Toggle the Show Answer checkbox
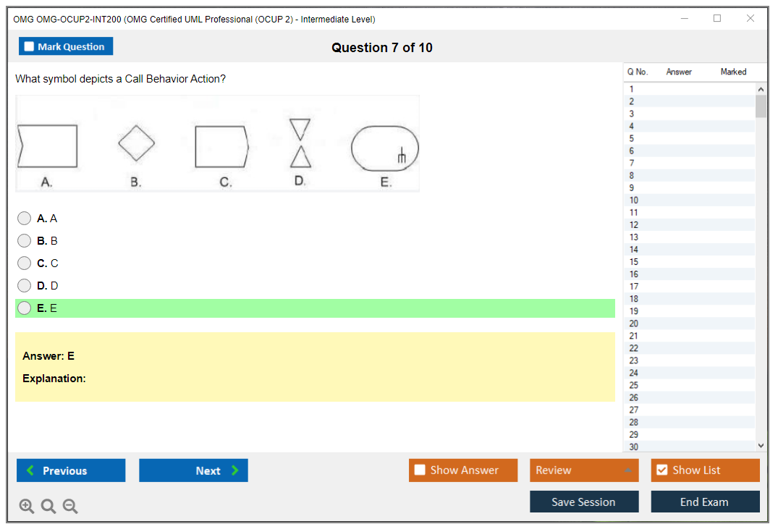The image size is (778, 532). tap(420, 470)
